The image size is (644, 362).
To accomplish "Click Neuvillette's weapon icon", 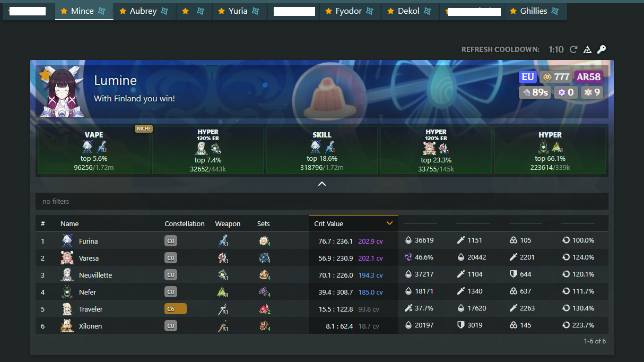I will (x=223, y=275).
